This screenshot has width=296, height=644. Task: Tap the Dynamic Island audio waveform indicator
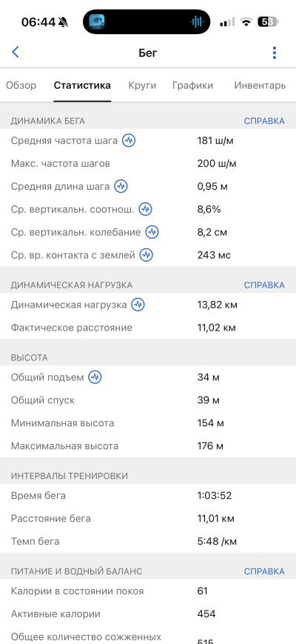(x=197, y=21)
